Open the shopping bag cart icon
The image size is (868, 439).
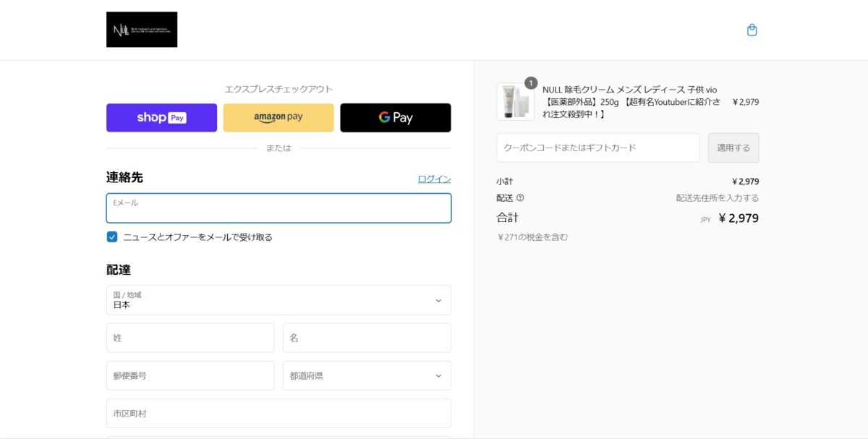(x=752, y=30)
